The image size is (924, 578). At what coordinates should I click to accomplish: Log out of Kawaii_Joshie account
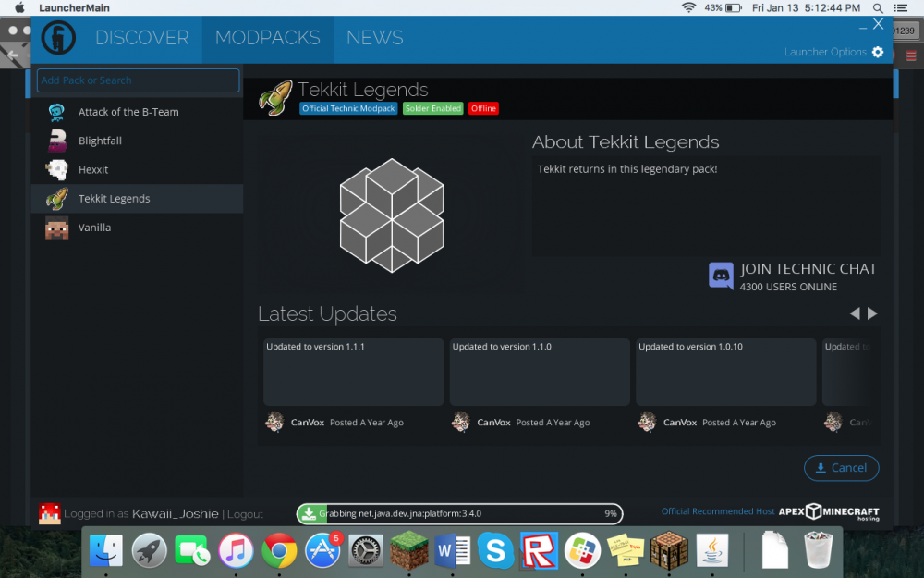pos(245,514)
